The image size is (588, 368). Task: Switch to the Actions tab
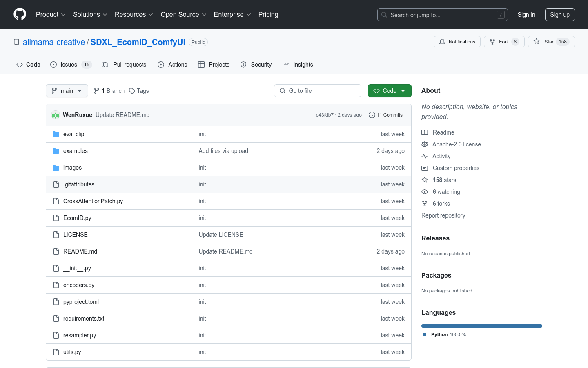pyautogui.click(x=172, y=65)
